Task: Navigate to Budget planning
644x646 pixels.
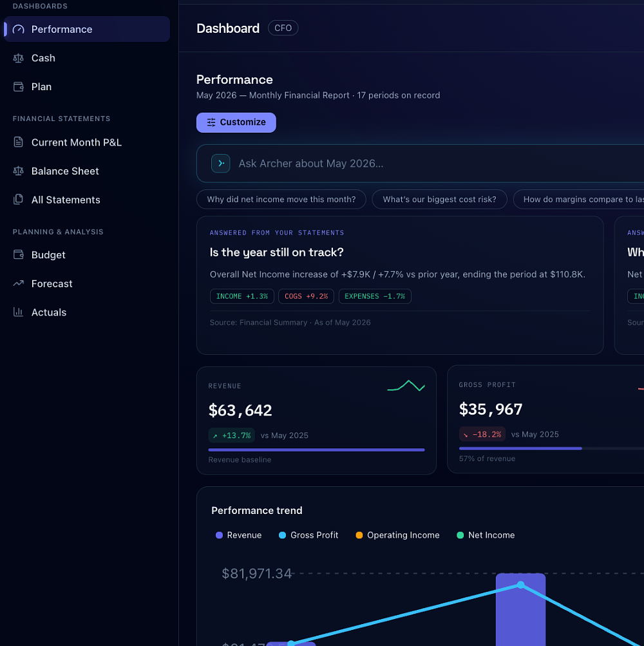Action: click(x=87, y=255)
